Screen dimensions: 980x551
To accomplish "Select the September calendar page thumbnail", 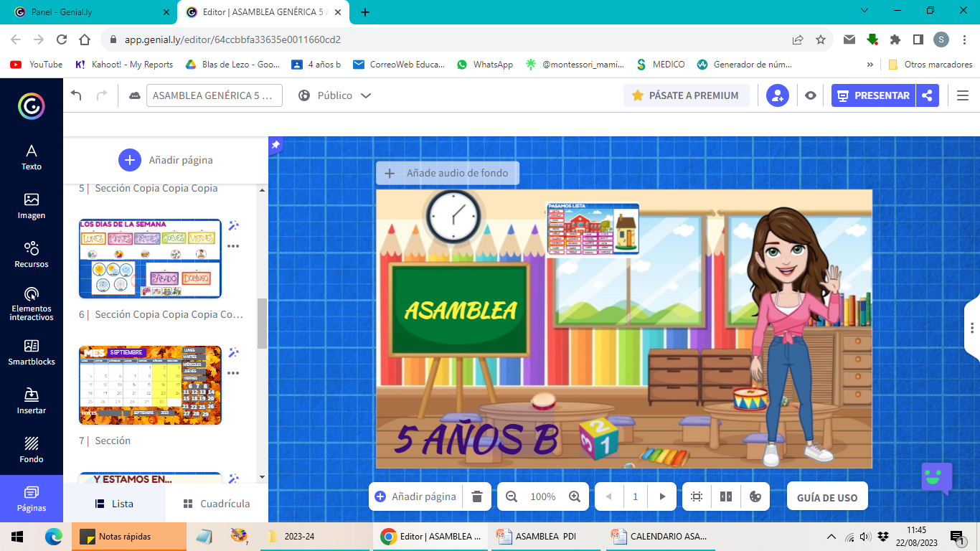I will [x=150, y=385].
